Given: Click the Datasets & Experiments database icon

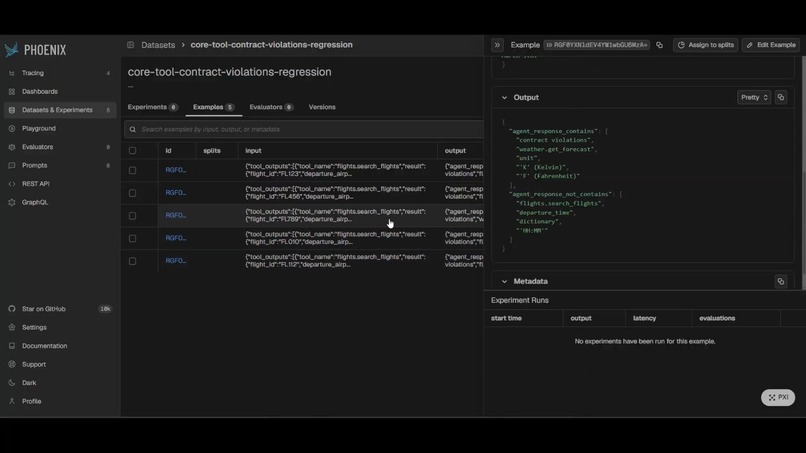Looking at the screenshot, I should (x=12, y=110).
